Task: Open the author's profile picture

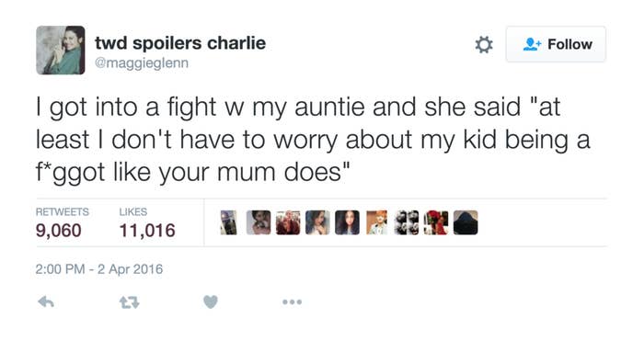Action: 61,50
